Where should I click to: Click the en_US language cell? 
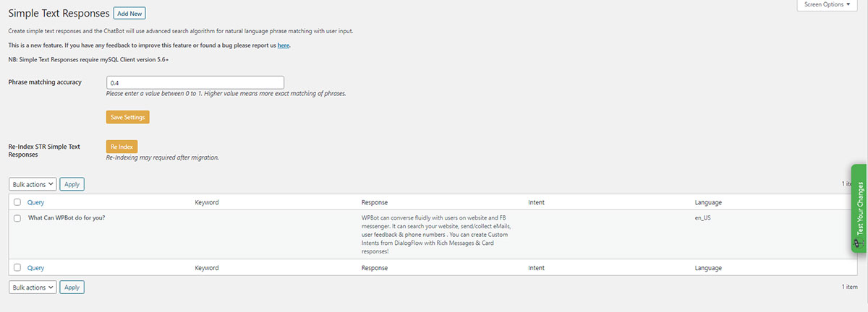coord(704,217)
